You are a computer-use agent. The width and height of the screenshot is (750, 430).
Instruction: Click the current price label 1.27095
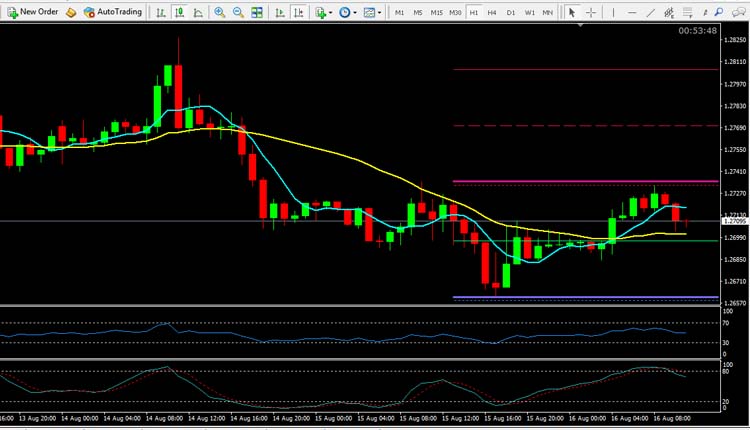coord(734,221)
